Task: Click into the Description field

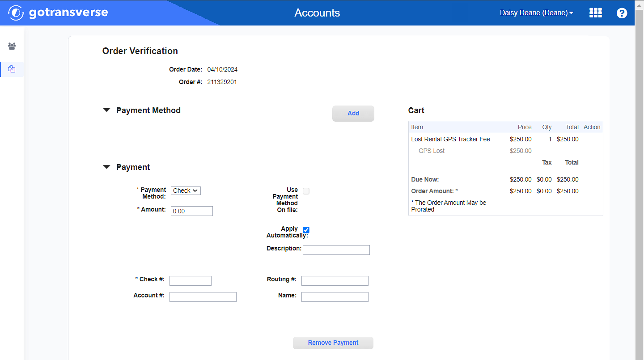Action: pyautogui.click(x=336, y=250)
